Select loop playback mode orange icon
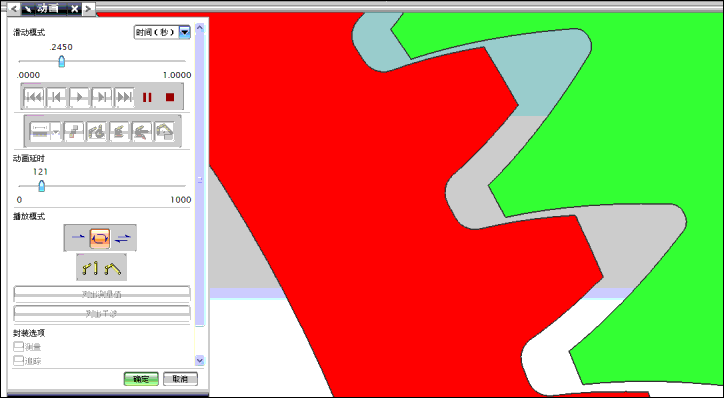This screenshot has height=398, width=724. [x=100, y=238]
